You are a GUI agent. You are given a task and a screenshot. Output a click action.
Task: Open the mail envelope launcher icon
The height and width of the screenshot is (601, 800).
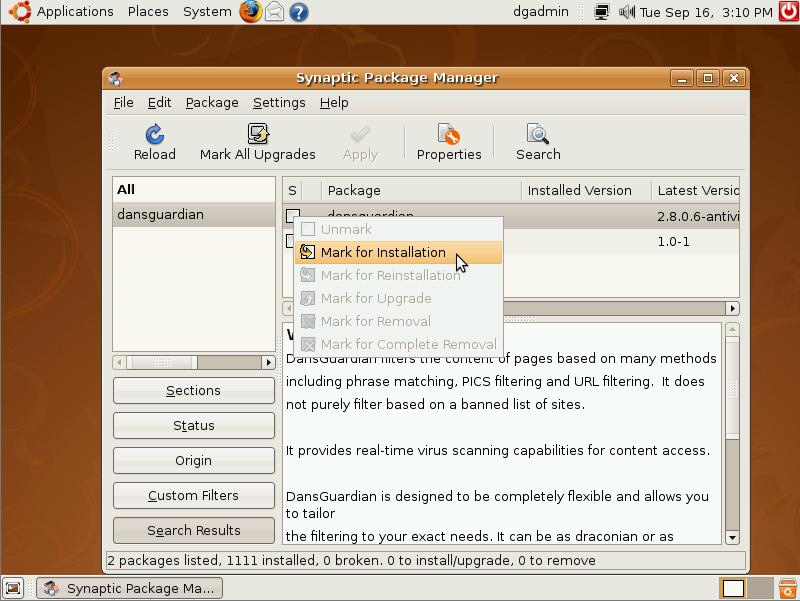[274, 11]
